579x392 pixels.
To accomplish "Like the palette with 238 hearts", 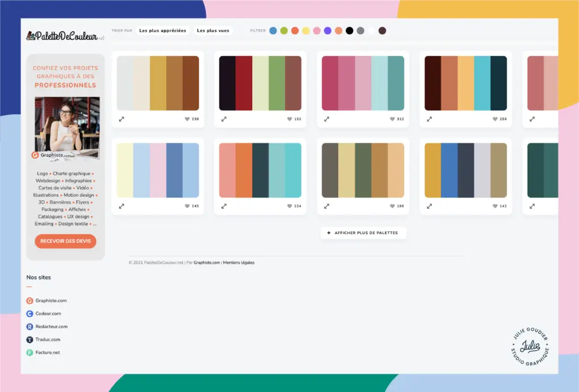I will tap(187, 119).
